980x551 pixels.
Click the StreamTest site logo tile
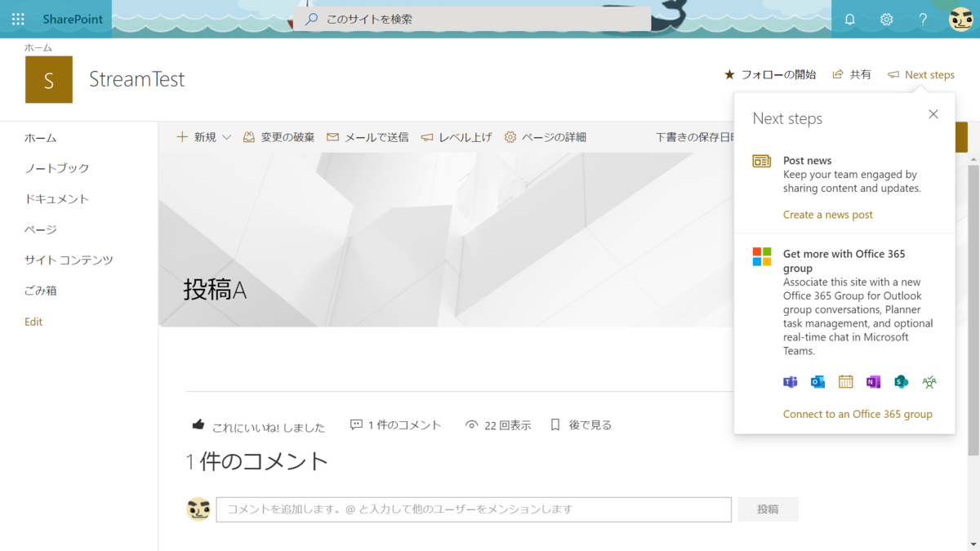pyautogui.click(x=49, y=79)
